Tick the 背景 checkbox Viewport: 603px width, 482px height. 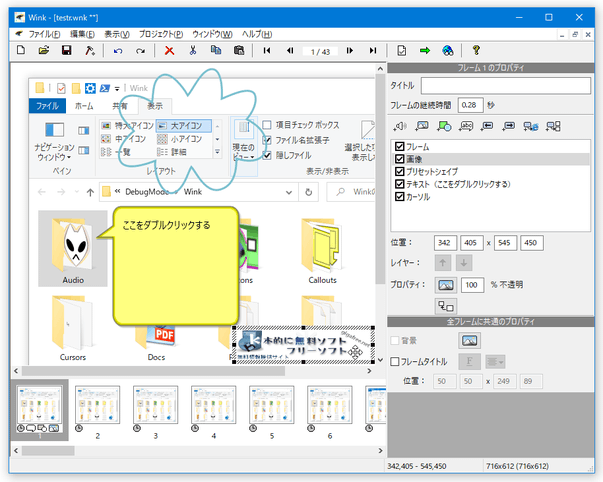395,340
